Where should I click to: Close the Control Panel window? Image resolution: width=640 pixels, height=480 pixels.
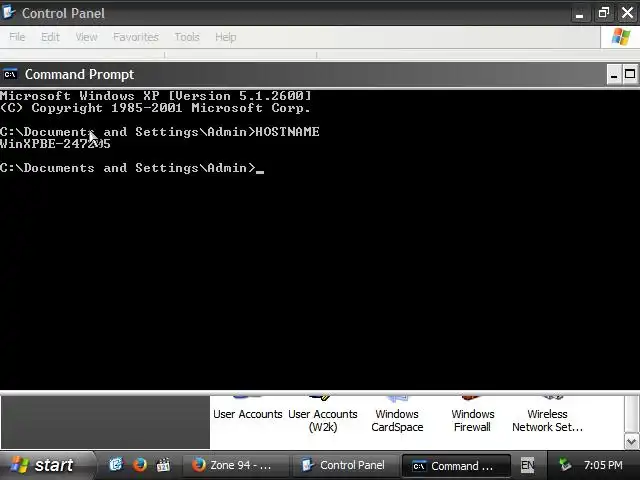point(628,13)
